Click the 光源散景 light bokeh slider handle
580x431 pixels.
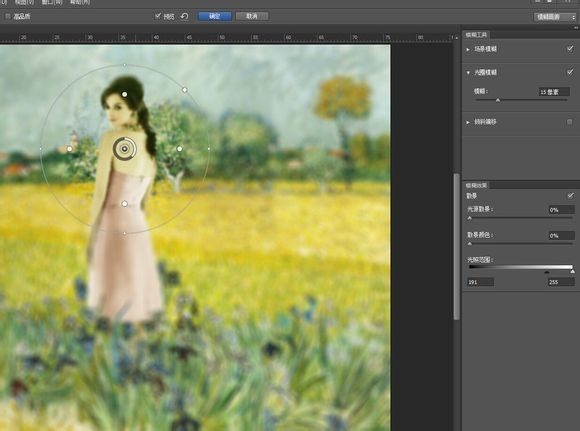[470, 218]
